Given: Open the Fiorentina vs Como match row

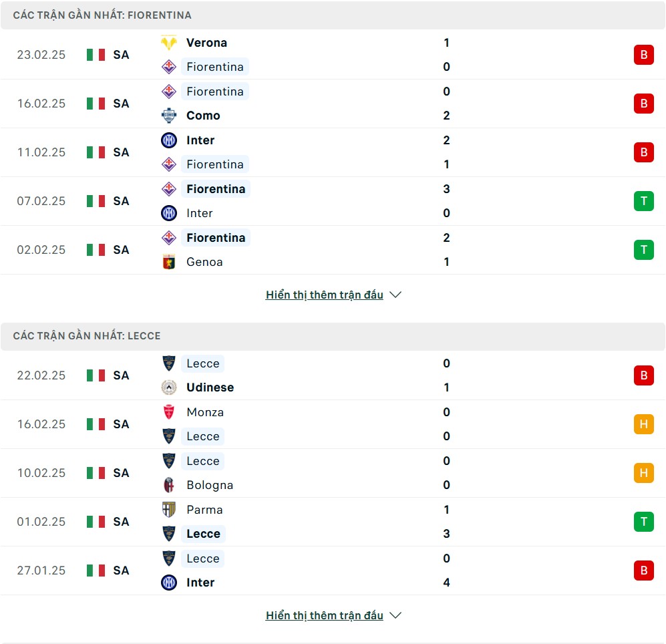Looking at the screenshot, I should coord(334,104).
